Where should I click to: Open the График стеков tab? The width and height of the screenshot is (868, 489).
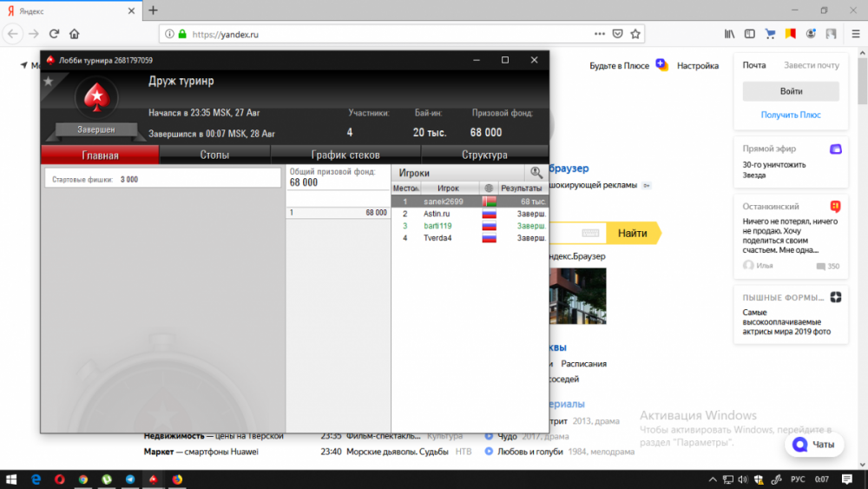tap(345, 155)
